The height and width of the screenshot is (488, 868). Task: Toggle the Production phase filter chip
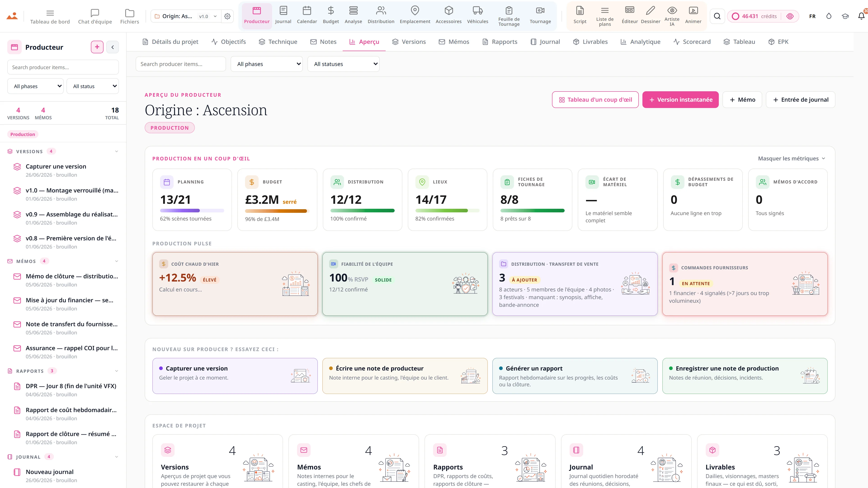pos(23,134)
